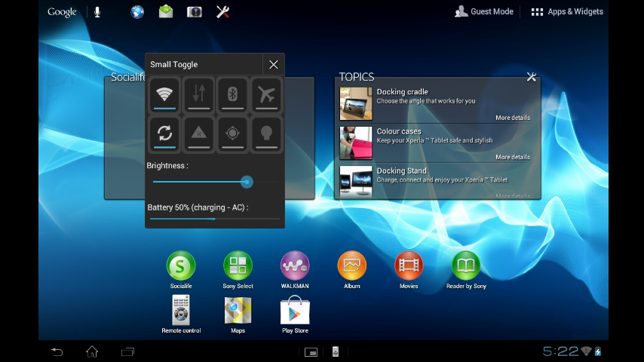
Task: Toggle Bluetooth in Small Toggle panel
Action: (232, 95)
